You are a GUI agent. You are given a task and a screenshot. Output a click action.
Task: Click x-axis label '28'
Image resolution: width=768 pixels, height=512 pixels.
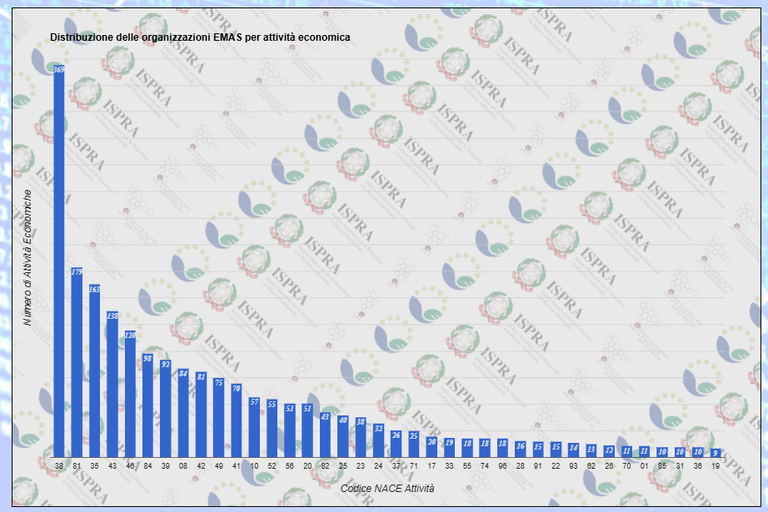(x=520, y=466)
